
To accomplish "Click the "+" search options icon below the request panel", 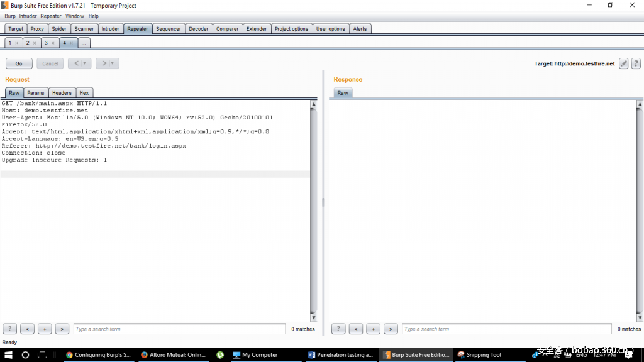I will (45, 328).
